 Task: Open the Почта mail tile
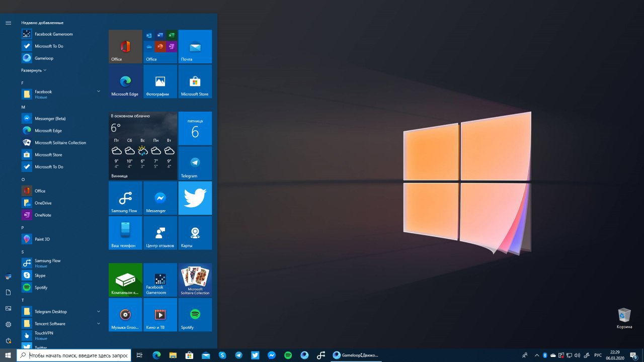(195, 46)
